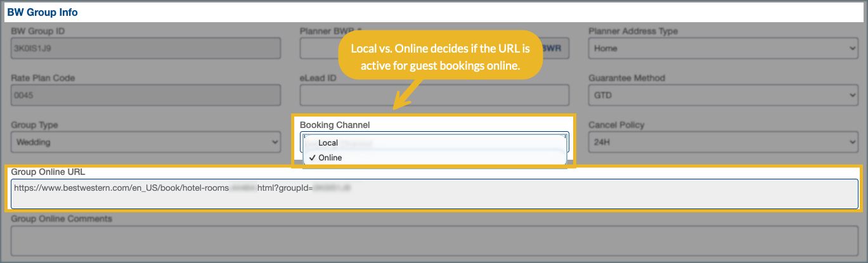Image resolution: width=868 pixels, height=263 pixels.
Task: Click the Booking Channel label text
Action: [334, 125]
